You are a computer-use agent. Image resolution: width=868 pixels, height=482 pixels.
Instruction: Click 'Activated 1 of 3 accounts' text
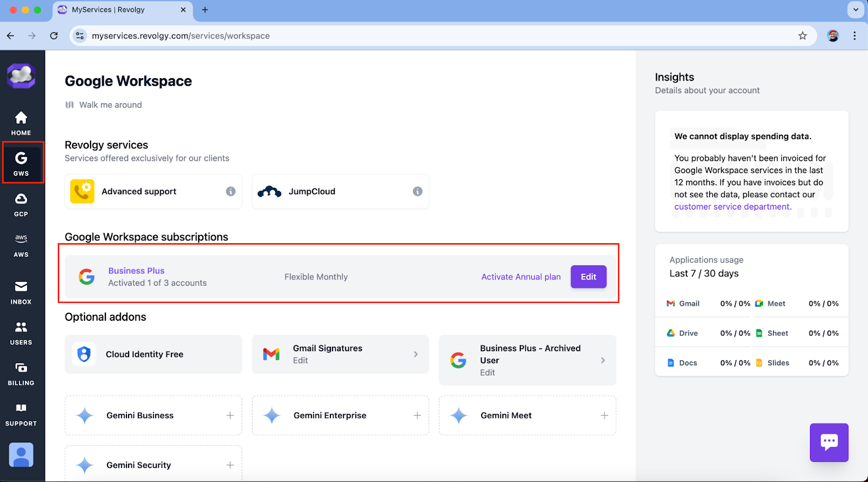coord(157,283)
